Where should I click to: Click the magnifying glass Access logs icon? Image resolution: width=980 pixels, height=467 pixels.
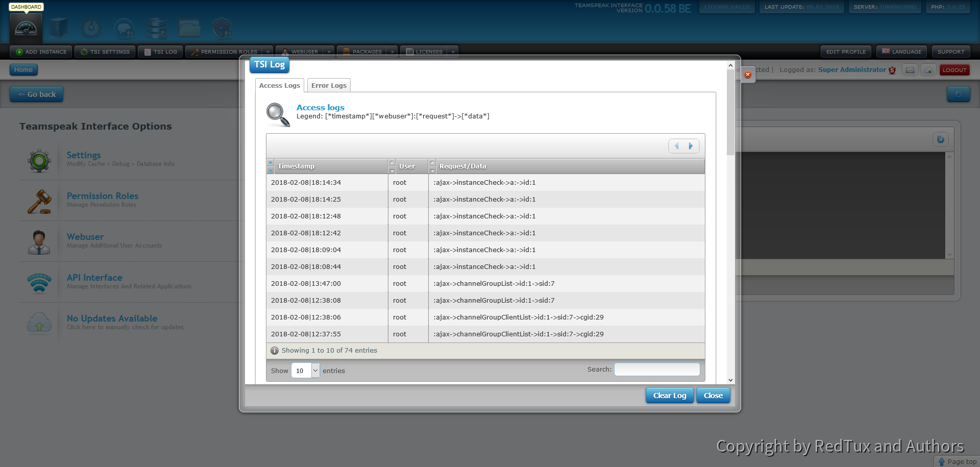pos(278,114)
